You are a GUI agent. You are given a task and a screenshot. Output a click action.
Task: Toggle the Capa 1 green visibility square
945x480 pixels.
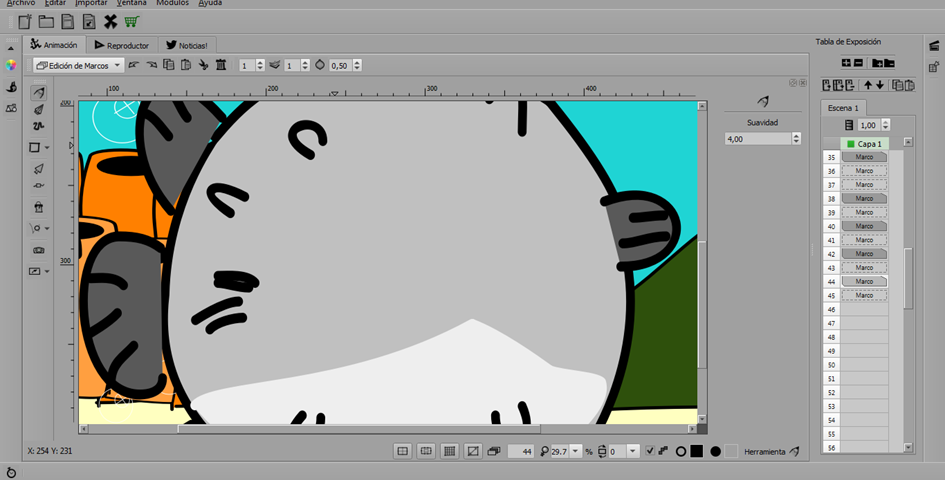(851, 144)
